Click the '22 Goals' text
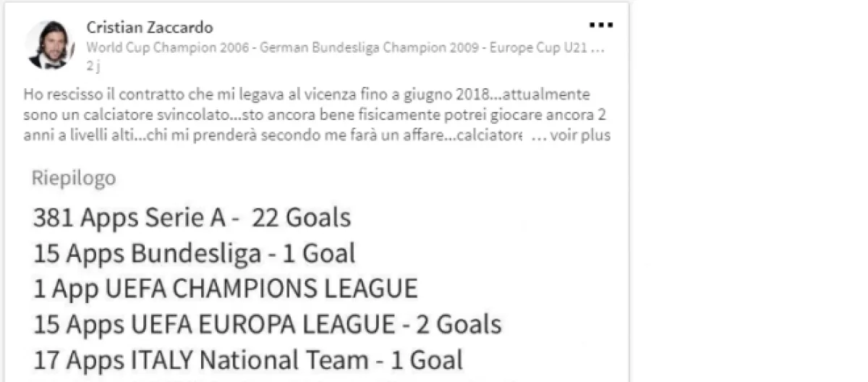 point(301,218)
